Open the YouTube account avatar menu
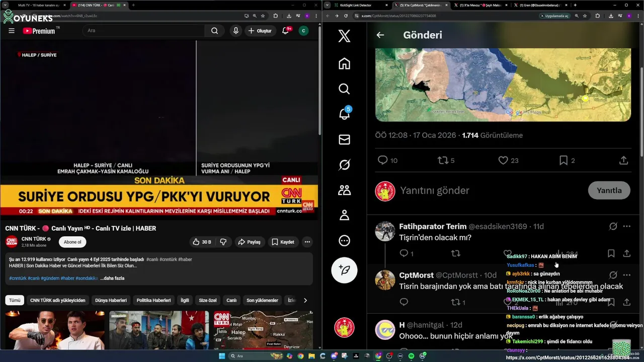 303,31
